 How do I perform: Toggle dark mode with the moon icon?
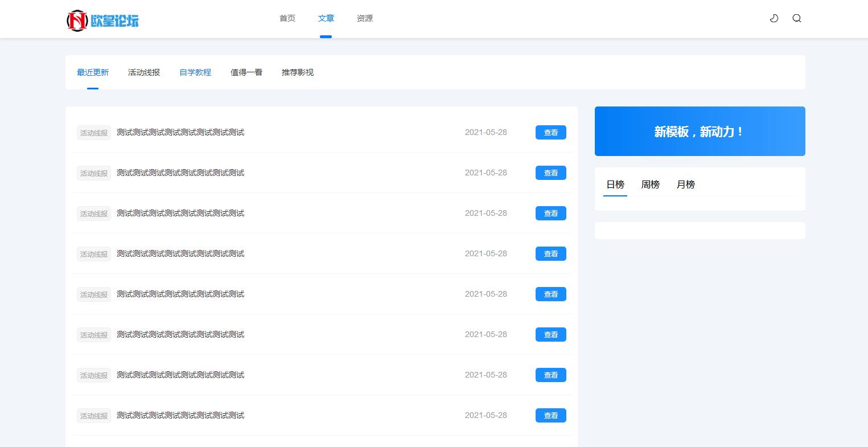774,18
